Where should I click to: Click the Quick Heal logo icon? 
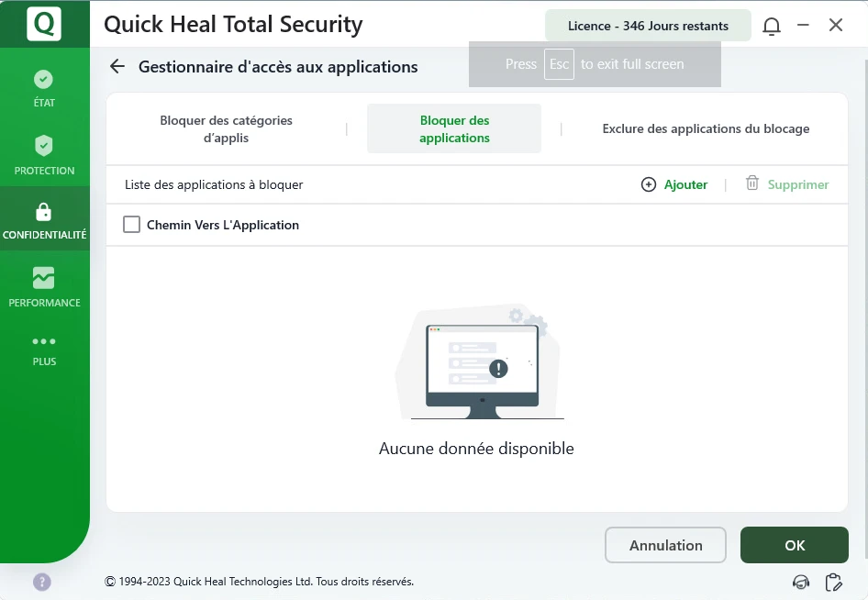44,24
